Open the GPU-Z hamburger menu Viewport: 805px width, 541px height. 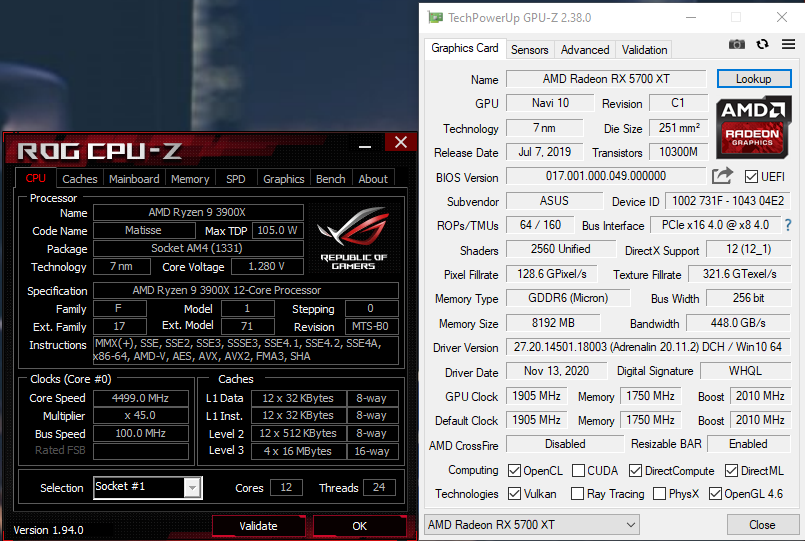pos(789,44)
